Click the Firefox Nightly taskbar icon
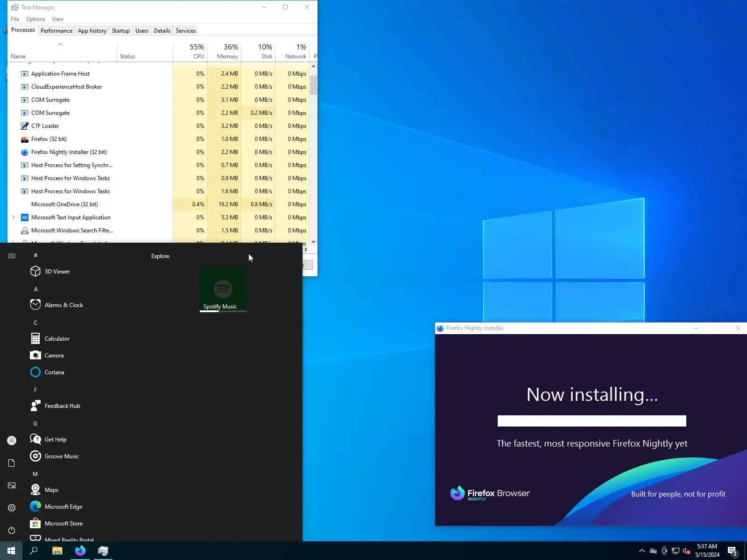747x560 pixels. [x=80, y=551]
